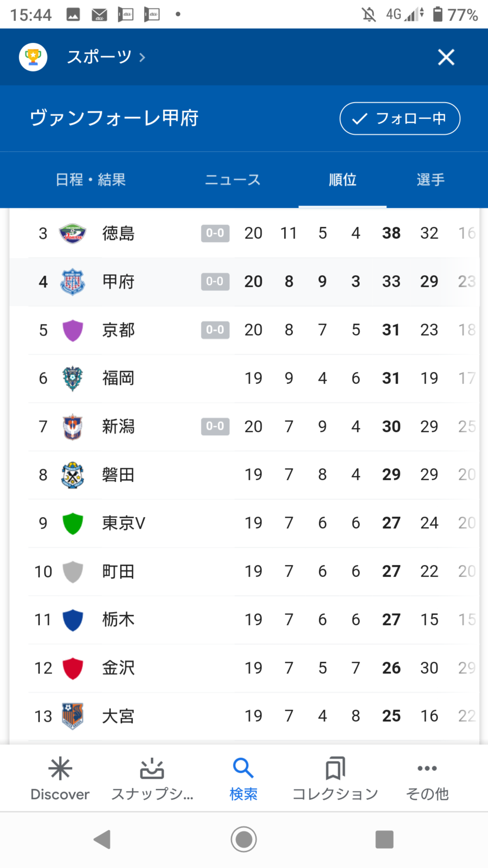This screenshot has height=868, width=488.
Task: Toggle the フォロー中 follow button
Action: 400,119
